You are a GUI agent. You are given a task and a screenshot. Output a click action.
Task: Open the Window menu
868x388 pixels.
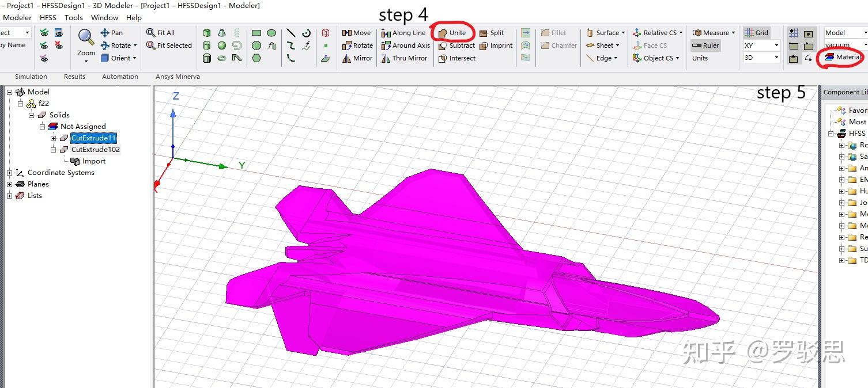[104, 18]
